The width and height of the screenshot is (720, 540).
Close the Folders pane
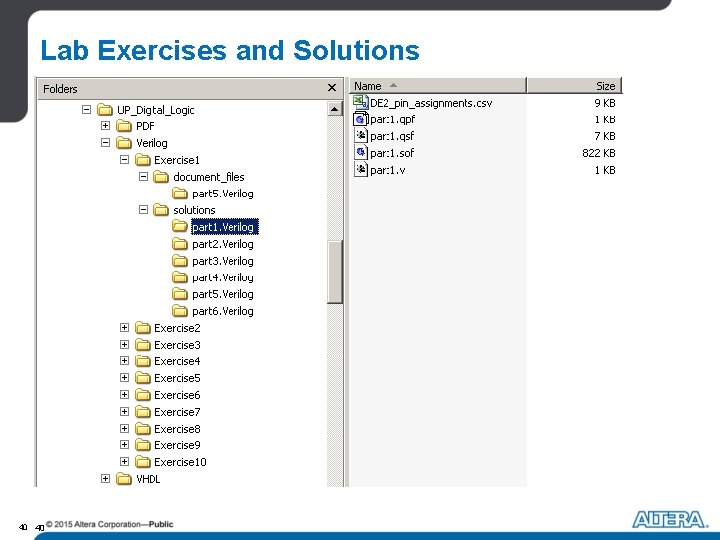tap(332, 88)
